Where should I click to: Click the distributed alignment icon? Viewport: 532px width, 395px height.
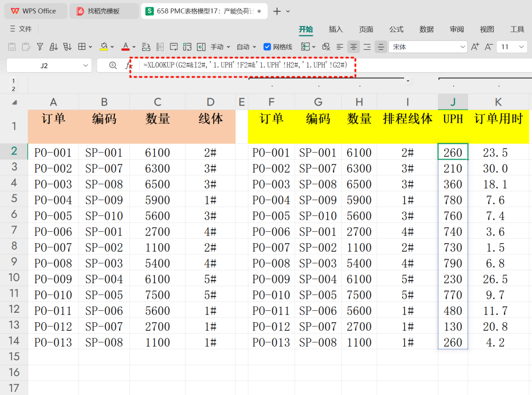click(x=367, y=47)
